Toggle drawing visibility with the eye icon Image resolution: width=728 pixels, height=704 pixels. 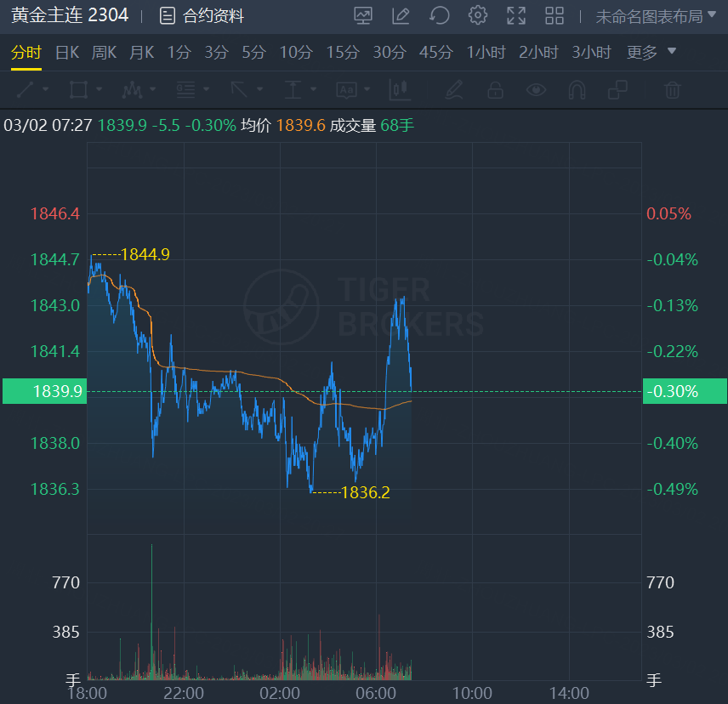click(536, 89)
